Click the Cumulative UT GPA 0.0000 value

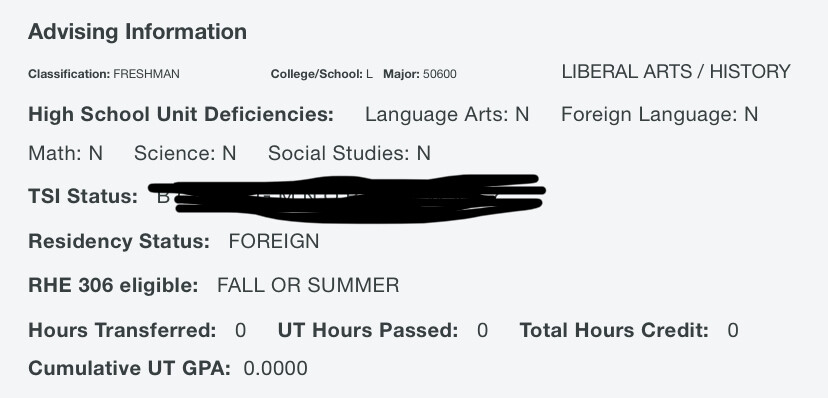click(x=276, y=368)
